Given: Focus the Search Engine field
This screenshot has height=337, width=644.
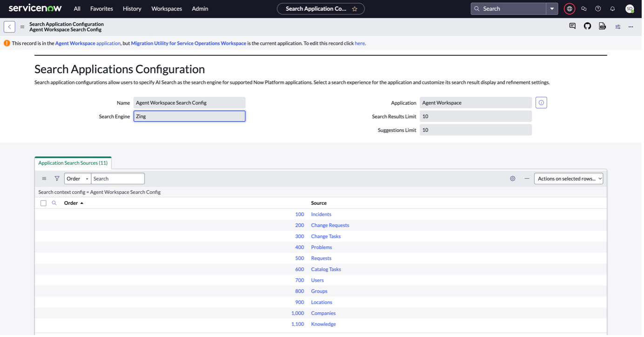Looking at the screenshot, I should coord(190,117).
